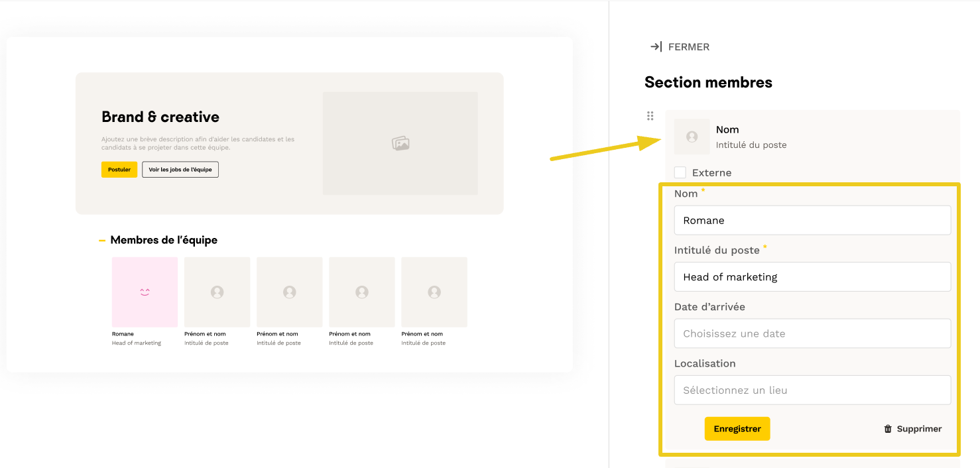
Task: Click the yellow Postuler button
Action: click(x=119, y=170)
